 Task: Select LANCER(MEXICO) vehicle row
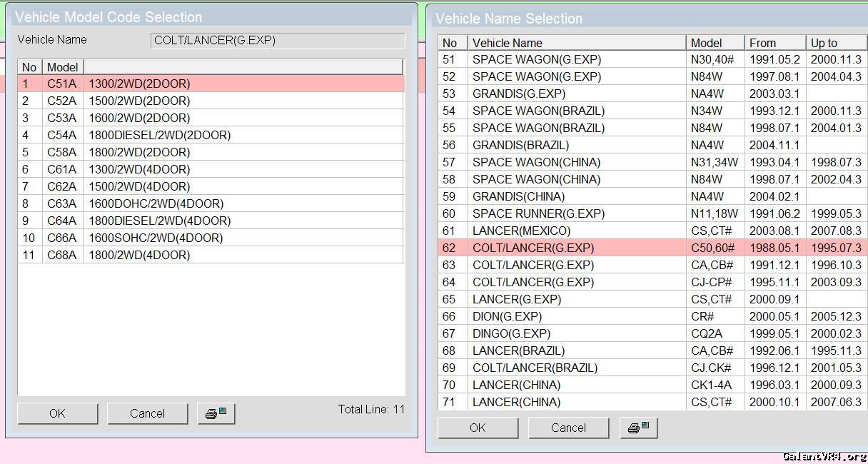coord(521,231)
